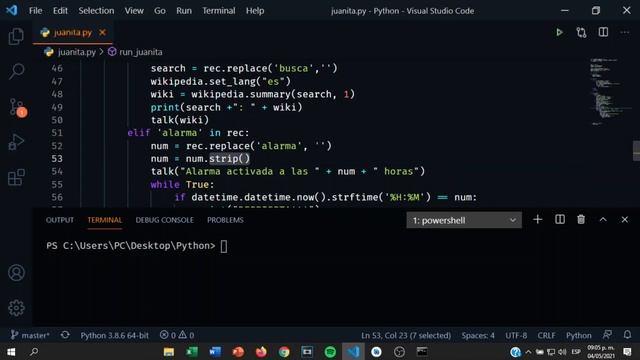Open errors and warnings count indicator

(x=177, y=335)
